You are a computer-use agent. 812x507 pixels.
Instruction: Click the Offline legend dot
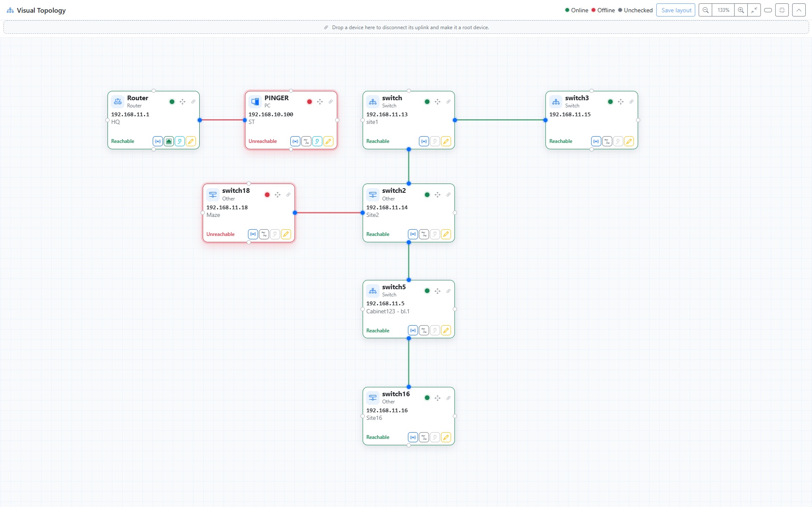coord(594,10)
